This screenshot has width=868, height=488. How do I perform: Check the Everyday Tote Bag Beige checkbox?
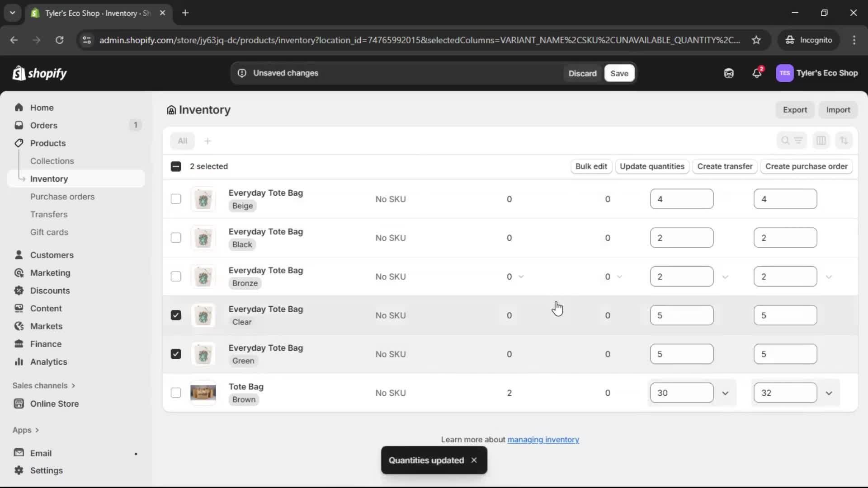176,199
